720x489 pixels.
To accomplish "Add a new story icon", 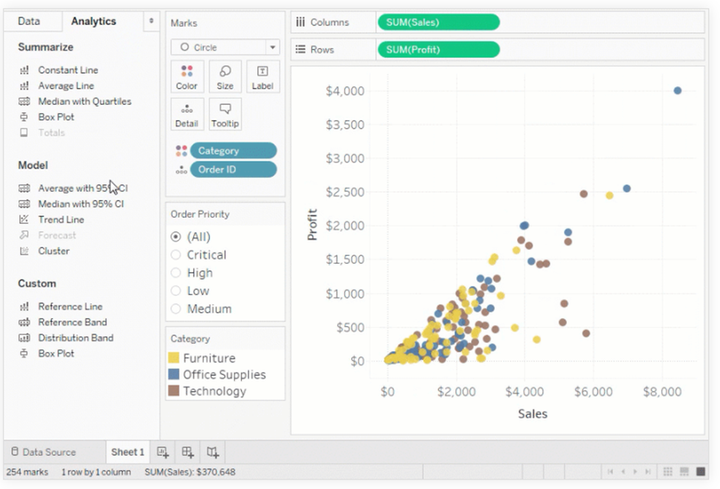I will [213, 452].
